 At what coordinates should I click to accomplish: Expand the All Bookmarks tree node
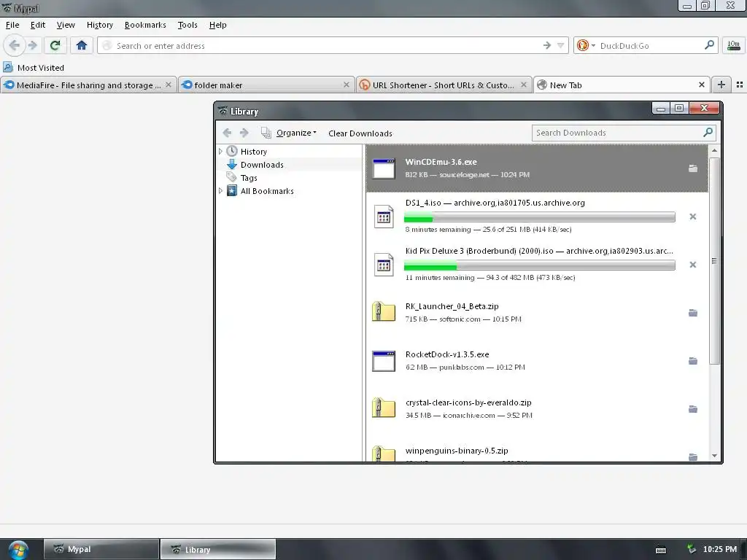tap(220, 191)
